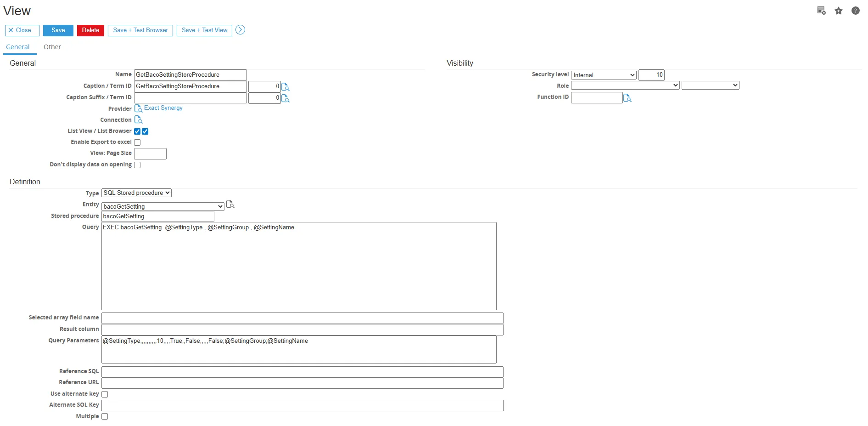Click the Caption Term ID lookup icon

coord(285,87)
